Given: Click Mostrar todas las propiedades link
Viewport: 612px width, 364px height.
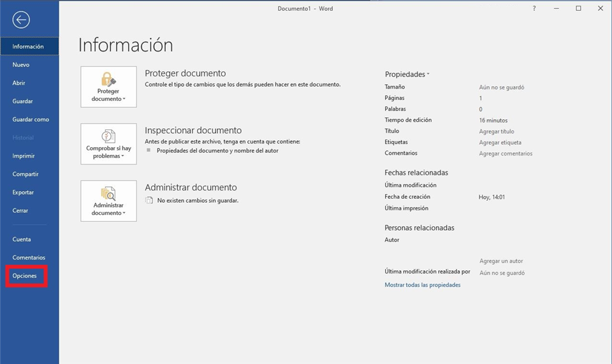Looking at the screenshot, I should [422, 285].
